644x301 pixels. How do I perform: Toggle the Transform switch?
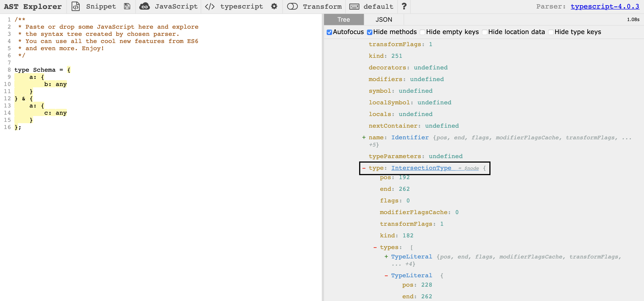(292, 6)
